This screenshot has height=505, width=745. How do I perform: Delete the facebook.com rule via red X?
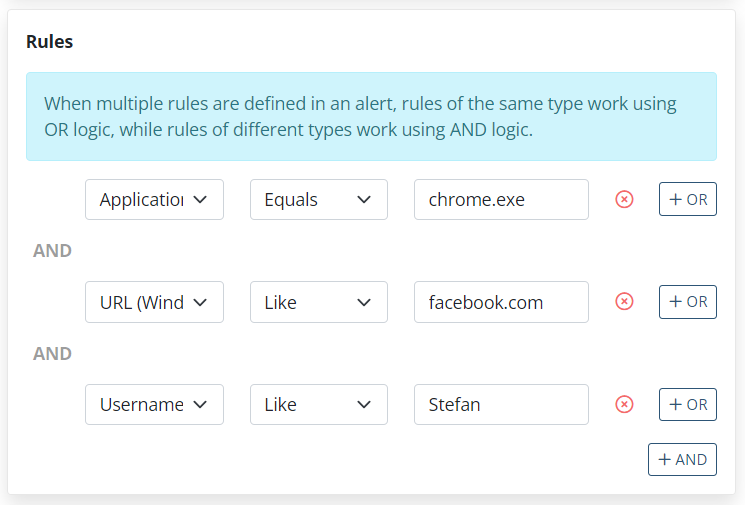pos(624,302)
